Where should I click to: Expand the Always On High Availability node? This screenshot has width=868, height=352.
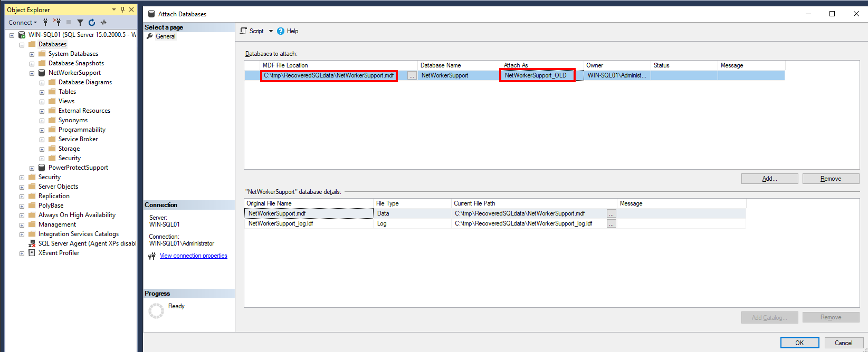click(22, 216)
